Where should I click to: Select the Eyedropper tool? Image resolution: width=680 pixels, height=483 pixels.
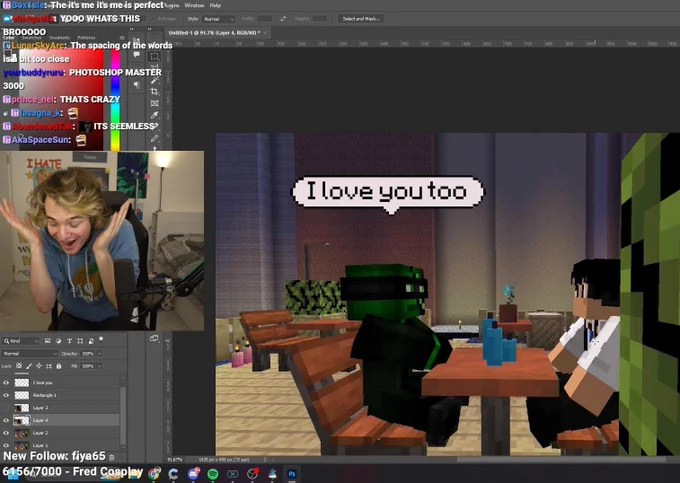[154, 115]
